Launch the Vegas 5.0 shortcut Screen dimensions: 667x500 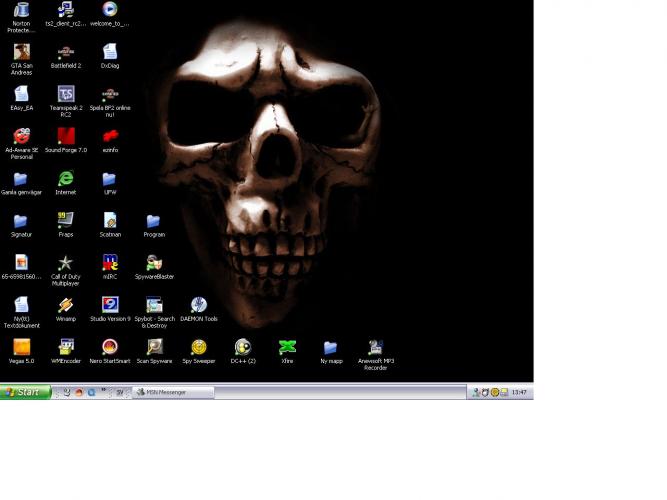21,347
